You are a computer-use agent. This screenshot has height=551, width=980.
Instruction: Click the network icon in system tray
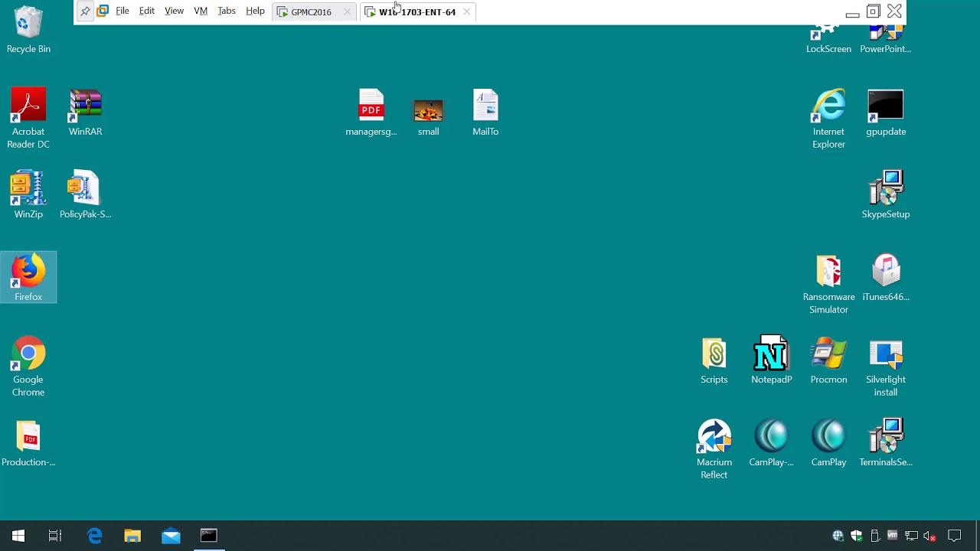point(911,536)
